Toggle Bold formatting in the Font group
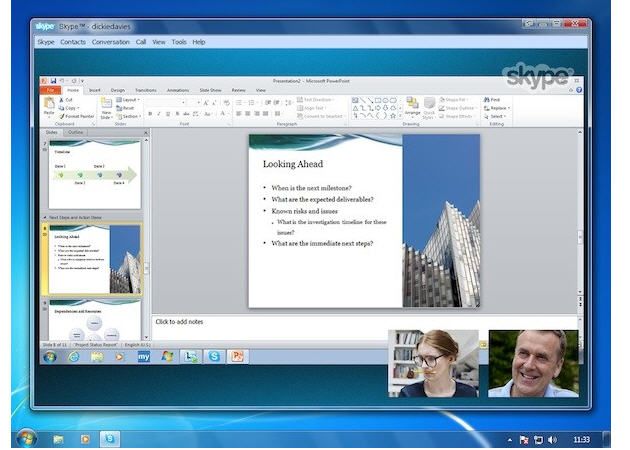630x450 pixels. click(150, 114)
